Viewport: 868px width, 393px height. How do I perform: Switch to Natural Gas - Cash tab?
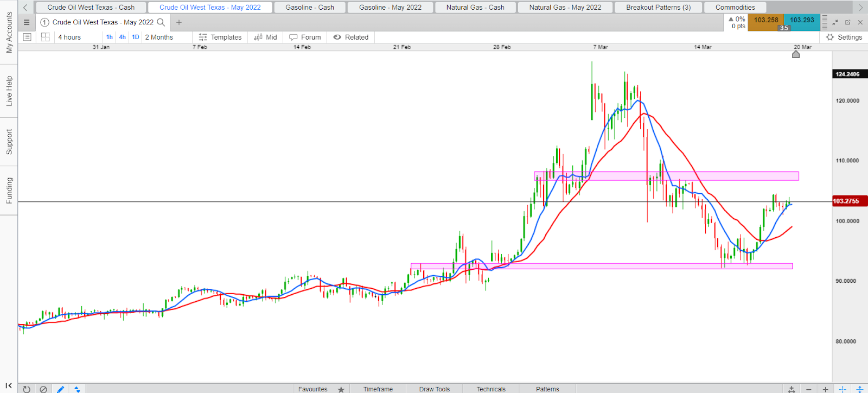[475, 8]
